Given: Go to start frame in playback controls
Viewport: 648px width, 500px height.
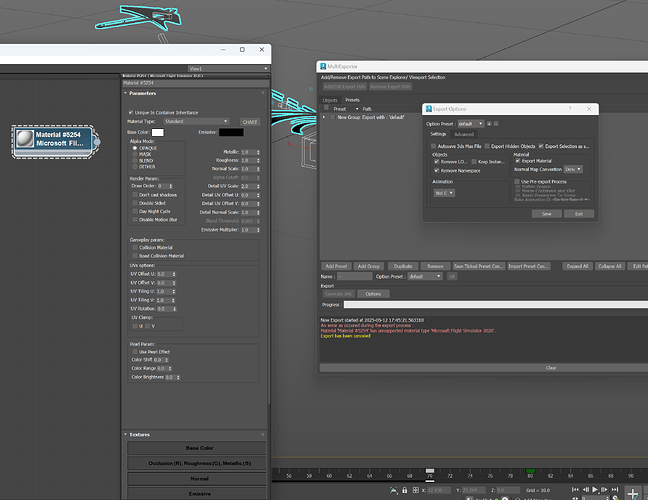Looking at the screenshot, I should point(575,489).
